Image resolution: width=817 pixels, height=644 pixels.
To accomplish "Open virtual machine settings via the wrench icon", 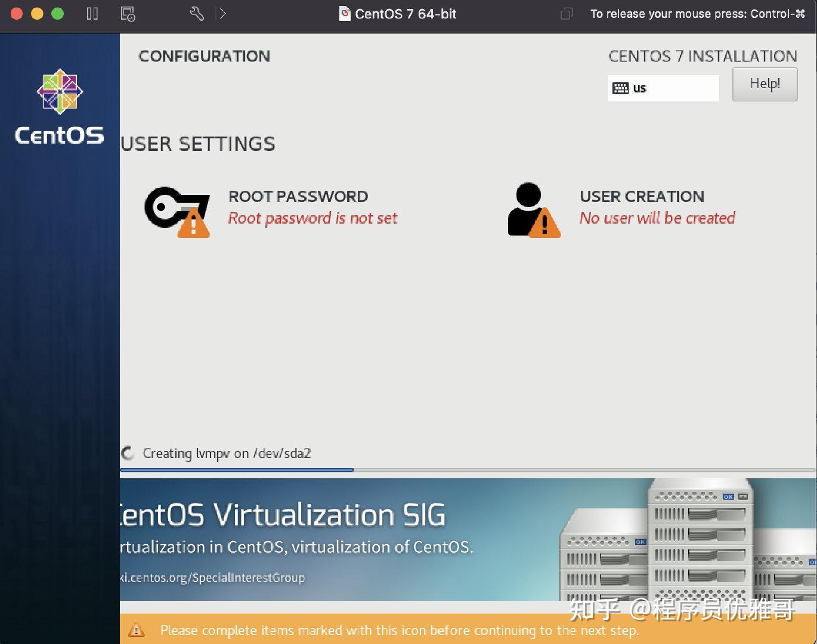I will click(197, 13).
